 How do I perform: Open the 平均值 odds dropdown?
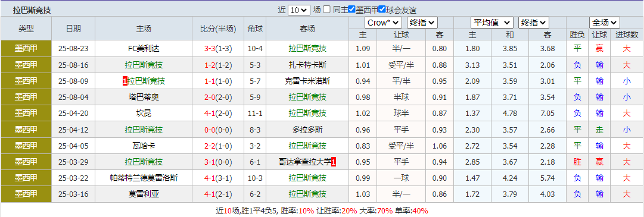[491, 23]
